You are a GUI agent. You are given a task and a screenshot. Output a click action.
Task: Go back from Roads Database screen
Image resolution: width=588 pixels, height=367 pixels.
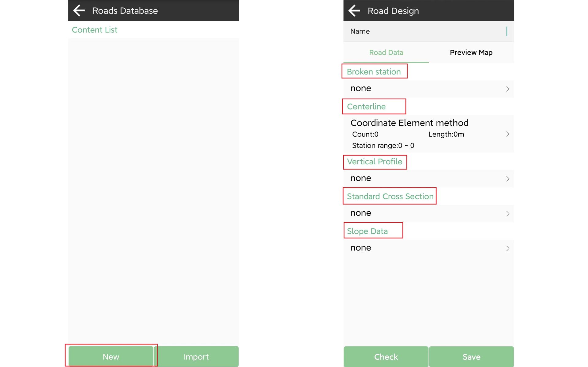click(79, 11)
